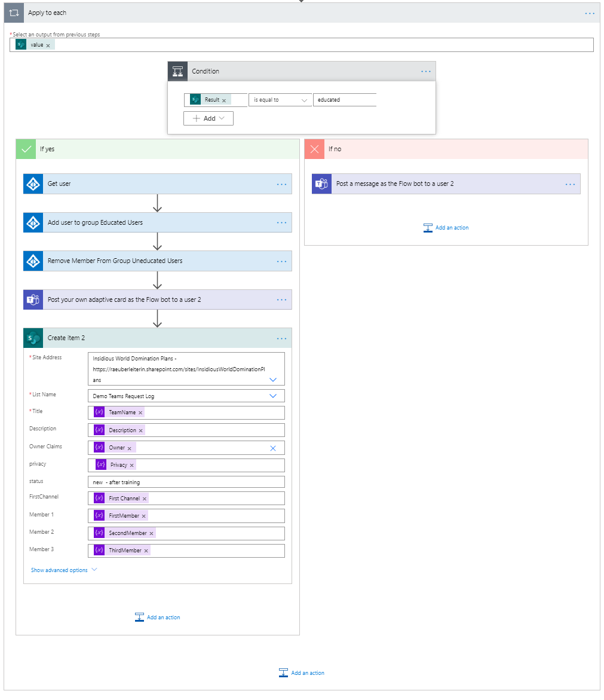Click the red cross icon on If no branch

coord(314,149)
